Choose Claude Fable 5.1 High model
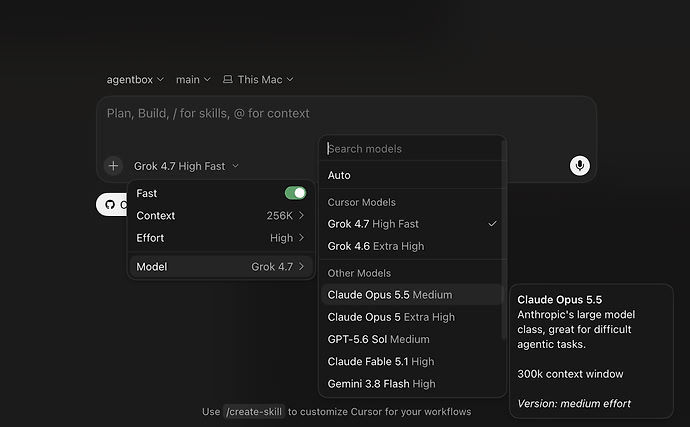Image resolution: width=690 pixels, height=427 pixels. point(411,361)
